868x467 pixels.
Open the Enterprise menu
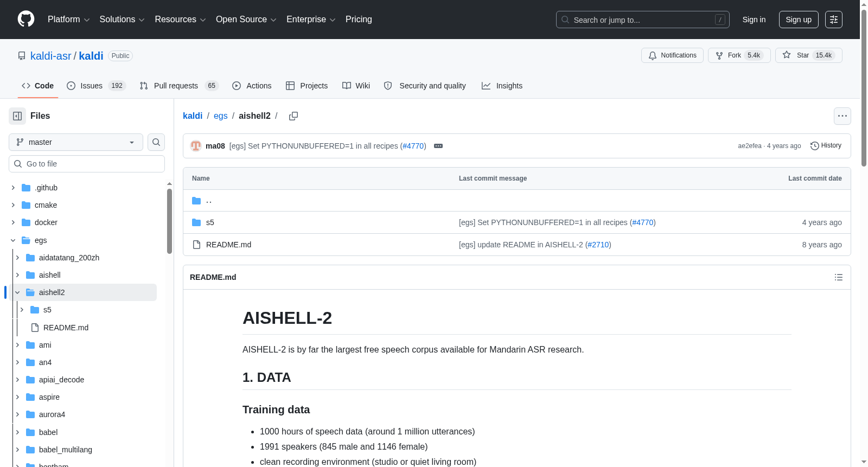[311, 20]
